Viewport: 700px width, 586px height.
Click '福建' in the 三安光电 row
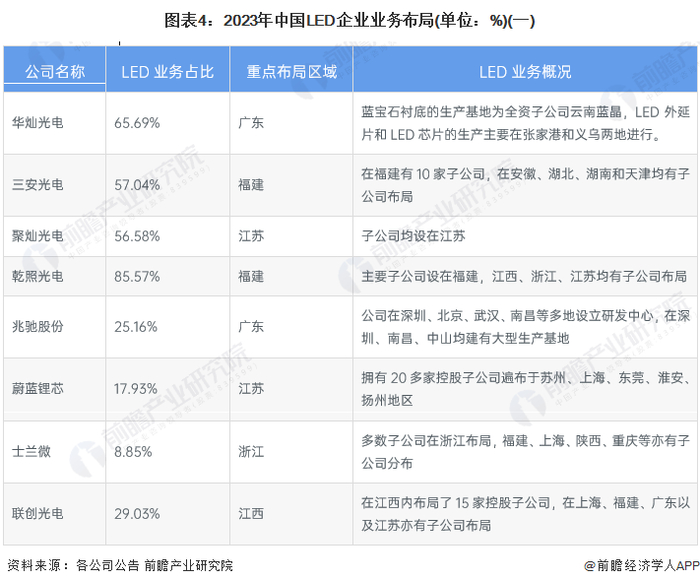point(251,185)
